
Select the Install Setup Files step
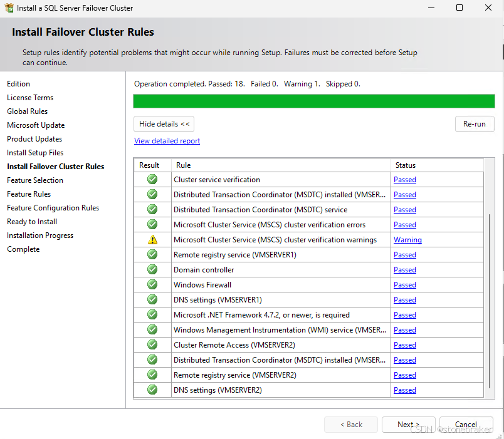click(35, 153)
